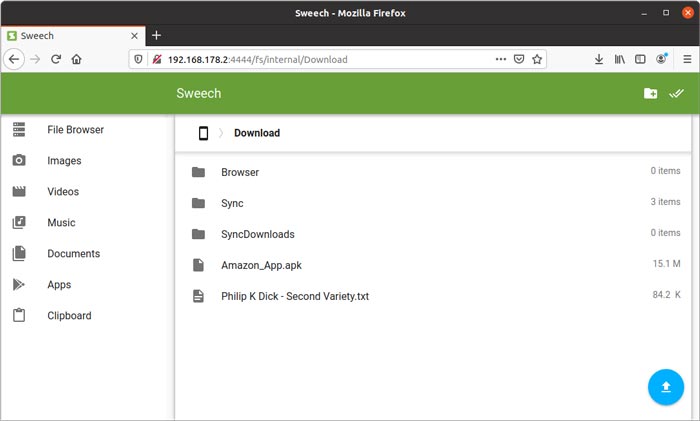
Task: Close the Sweech tab
Action: click(134, 36)
